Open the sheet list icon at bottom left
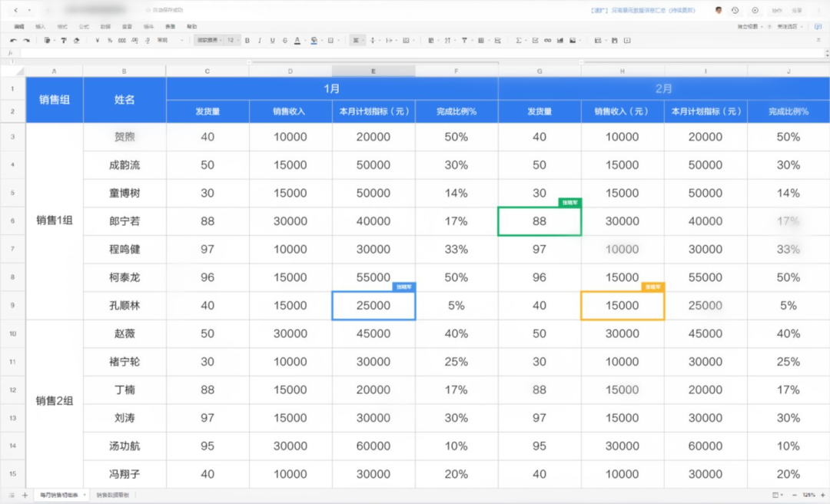Viewport: 830px width, 504px height. pos(11,495)
